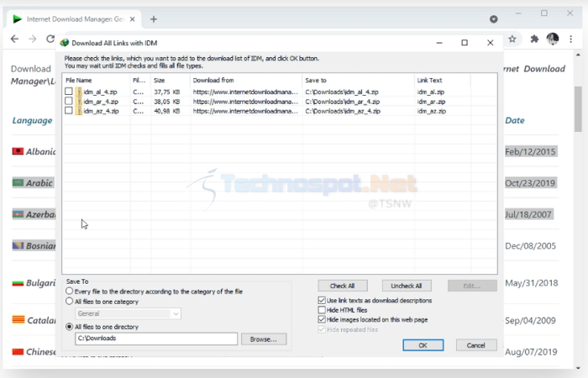Click the Date column heading on the page
Image resolution: width=588 pixels, height=378 pixels.
pos(515,120)
